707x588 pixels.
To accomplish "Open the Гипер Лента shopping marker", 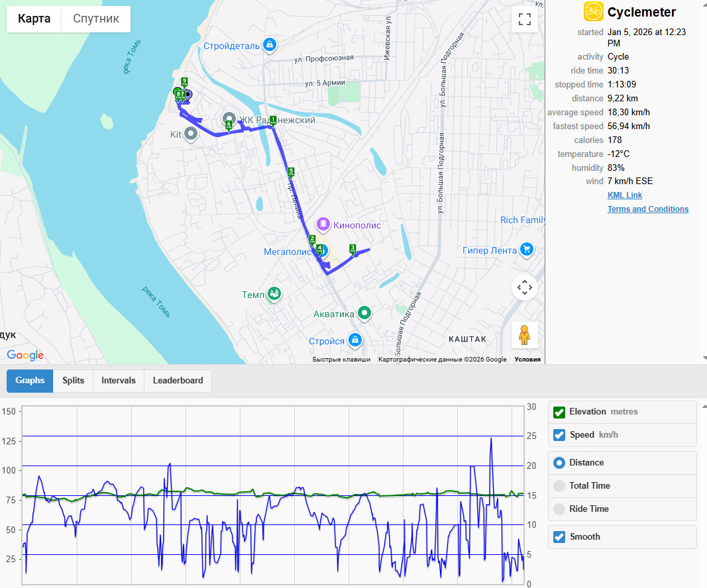I will 527,250.
